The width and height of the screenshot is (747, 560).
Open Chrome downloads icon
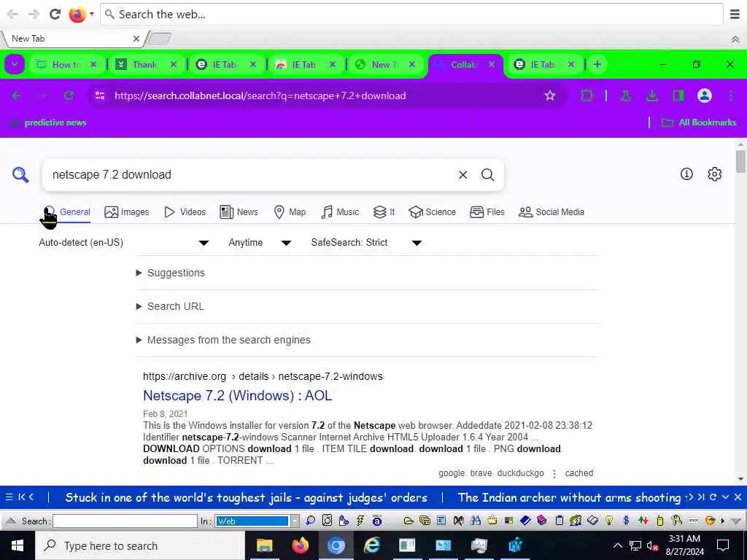[651, 96]
